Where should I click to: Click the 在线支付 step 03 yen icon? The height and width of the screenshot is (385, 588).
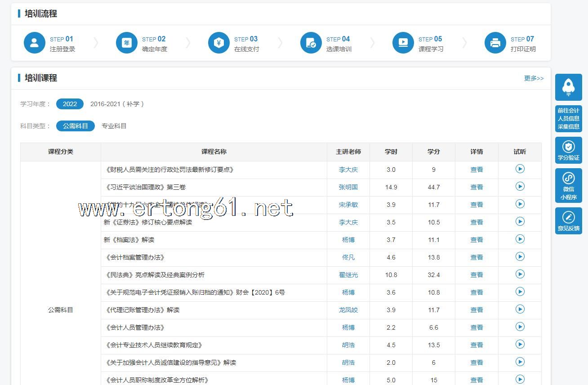click(219, 43)
